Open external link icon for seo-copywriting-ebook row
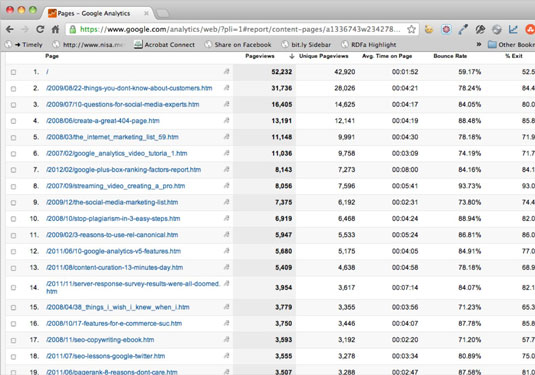 (x=226, y=340)
